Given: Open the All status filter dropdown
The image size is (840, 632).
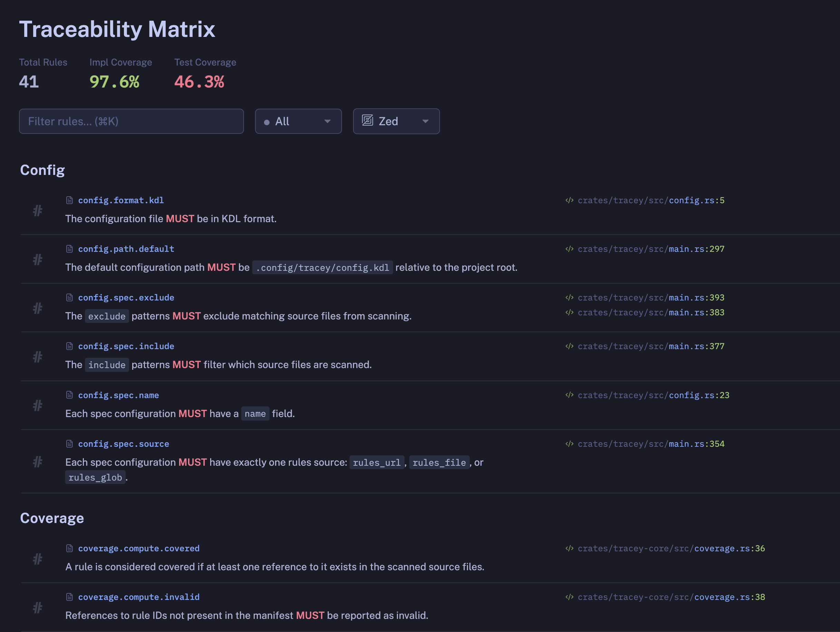Looking at the screenshot, I should click(298, 121).
